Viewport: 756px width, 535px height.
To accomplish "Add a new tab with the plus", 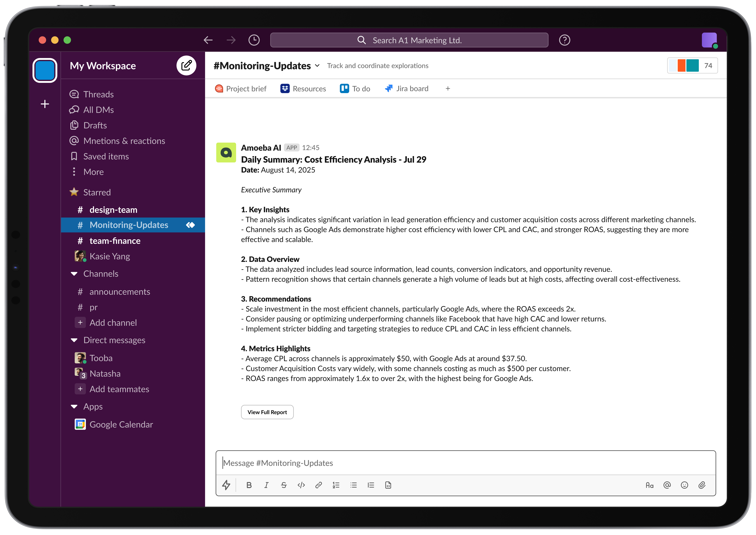I will [448, 89].
